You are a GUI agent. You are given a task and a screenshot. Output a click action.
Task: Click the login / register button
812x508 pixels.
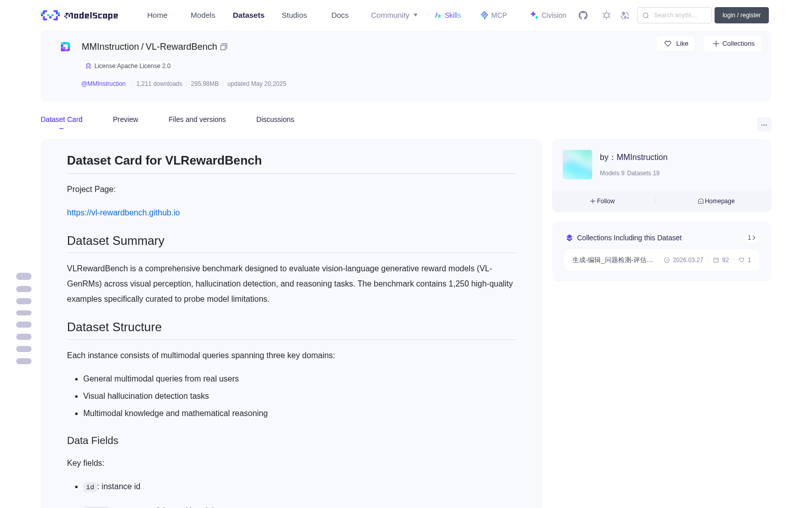click(x=741, y=15)
